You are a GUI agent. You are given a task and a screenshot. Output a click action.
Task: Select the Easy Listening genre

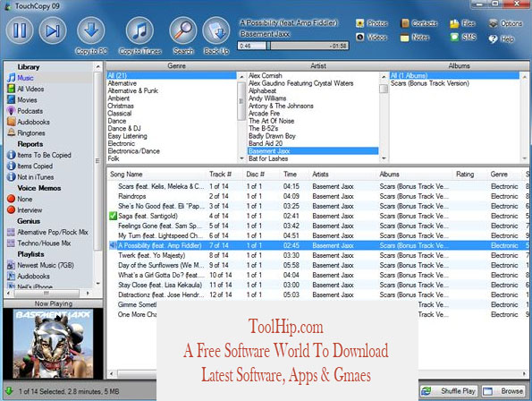pos(127,136)
